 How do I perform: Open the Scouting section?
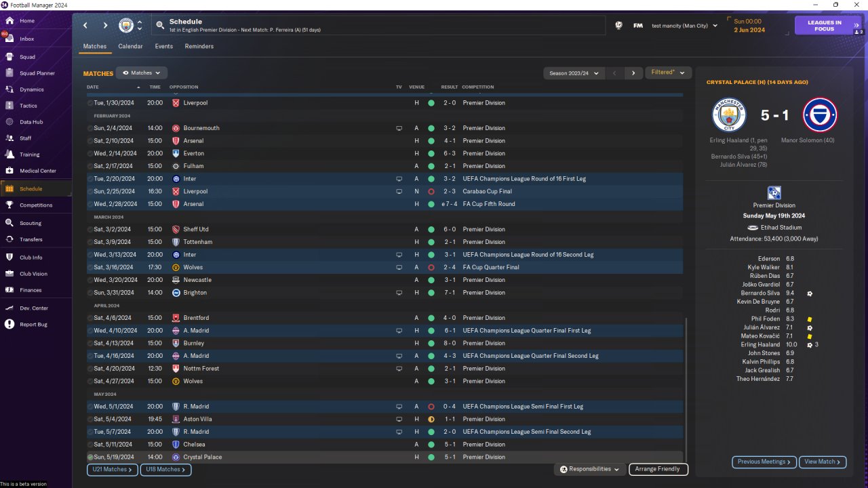[x=30, y=223]
